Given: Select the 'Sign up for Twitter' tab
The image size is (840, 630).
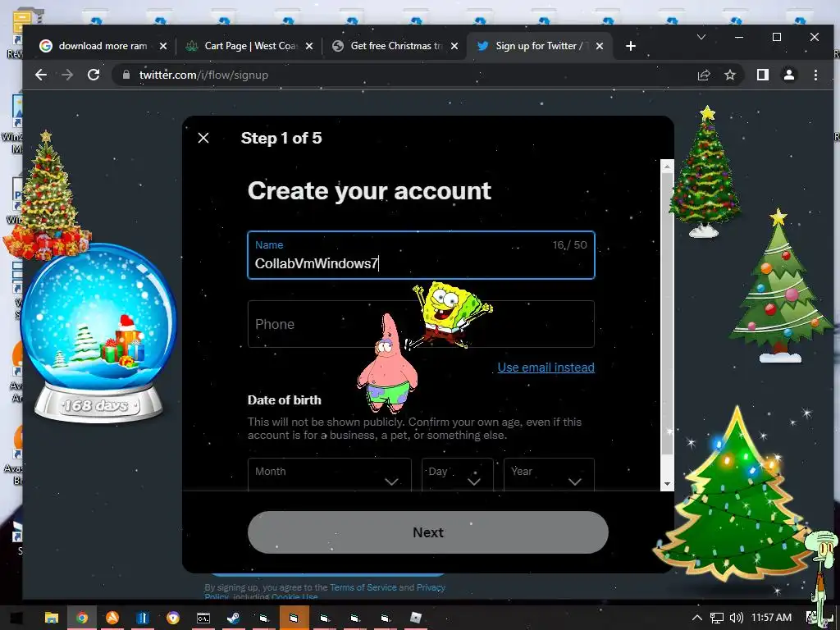Looking at the screenshot, I should coord(541,46).
